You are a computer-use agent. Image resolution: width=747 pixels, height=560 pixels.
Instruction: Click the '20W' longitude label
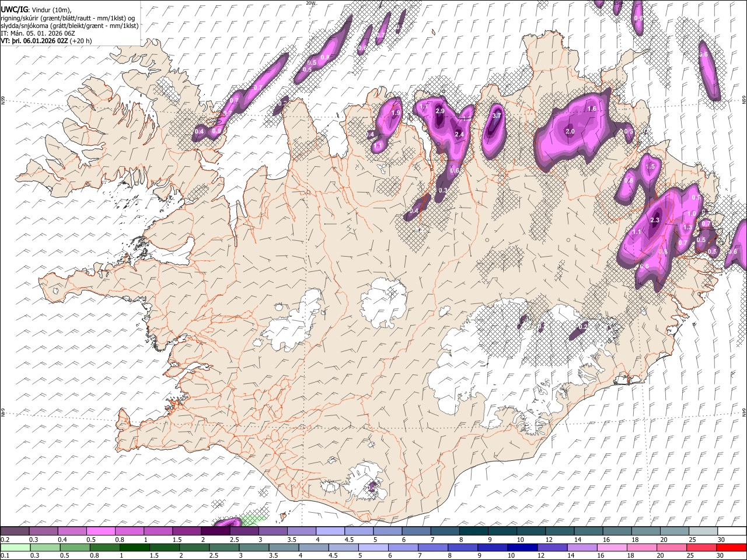310,3
